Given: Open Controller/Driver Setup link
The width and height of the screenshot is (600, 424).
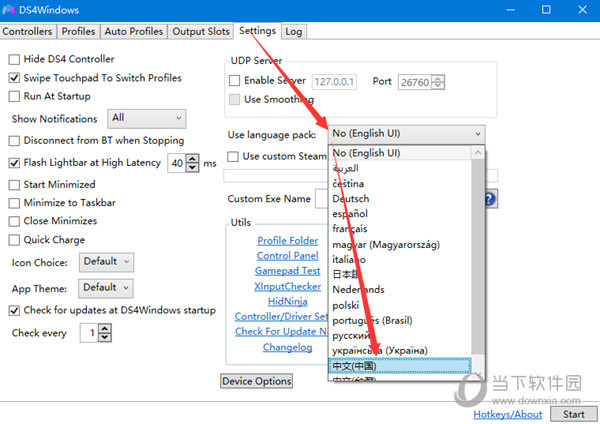Looking at the screenshot, I should 281,316.
